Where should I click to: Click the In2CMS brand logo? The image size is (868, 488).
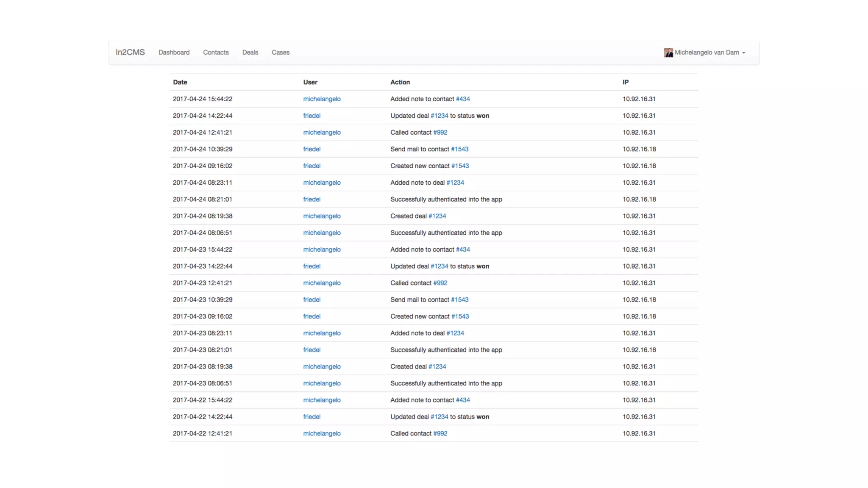click(130, 52)
